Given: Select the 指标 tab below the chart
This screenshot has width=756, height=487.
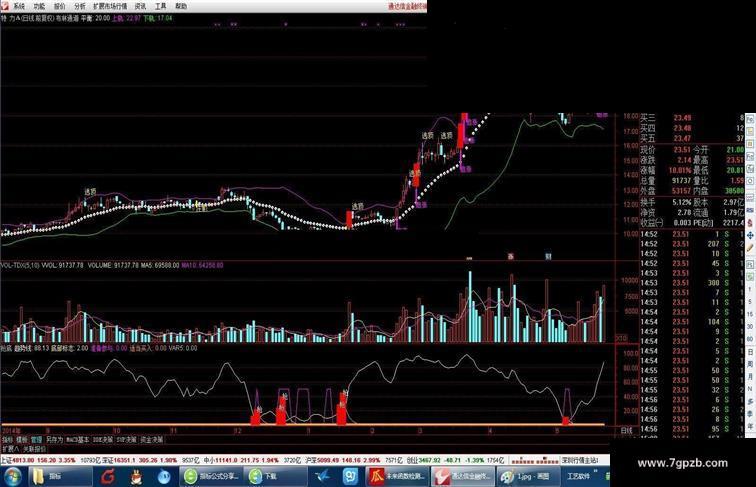Looking at the screenshot, I should click(8, 440).
